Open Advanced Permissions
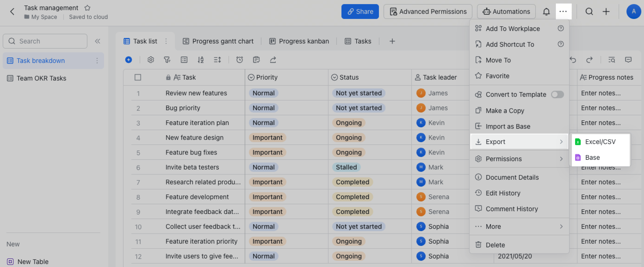Viewport: 644px width, 267px height. 428,11
